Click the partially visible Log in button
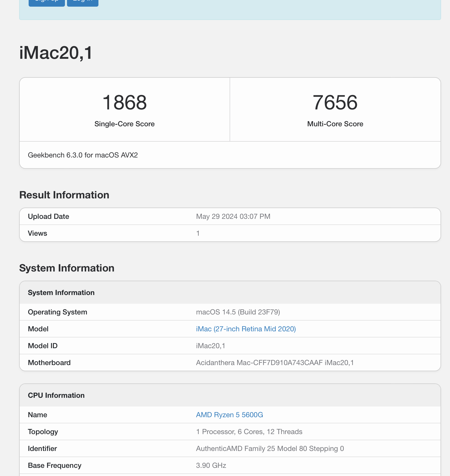 83,3
